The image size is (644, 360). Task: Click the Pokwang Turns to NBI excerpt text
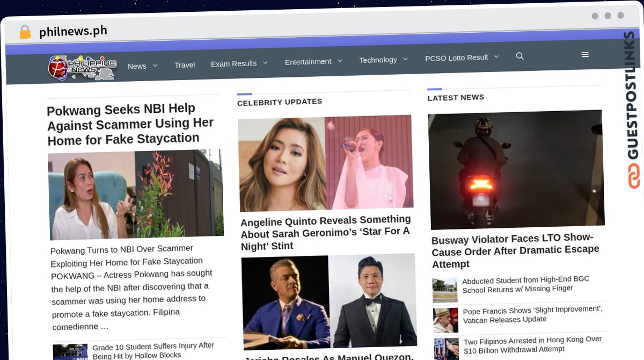point(131,287)
